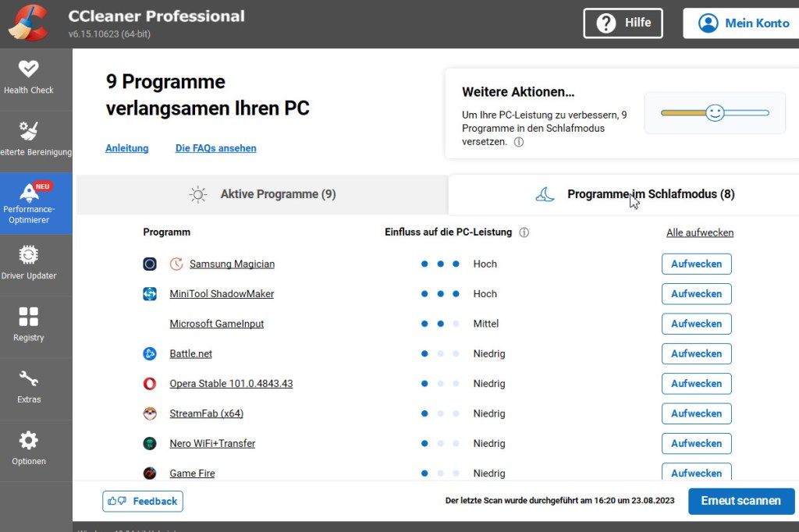Open the Hilfe help button
This screenshot has width=799, height=532.
623,23
